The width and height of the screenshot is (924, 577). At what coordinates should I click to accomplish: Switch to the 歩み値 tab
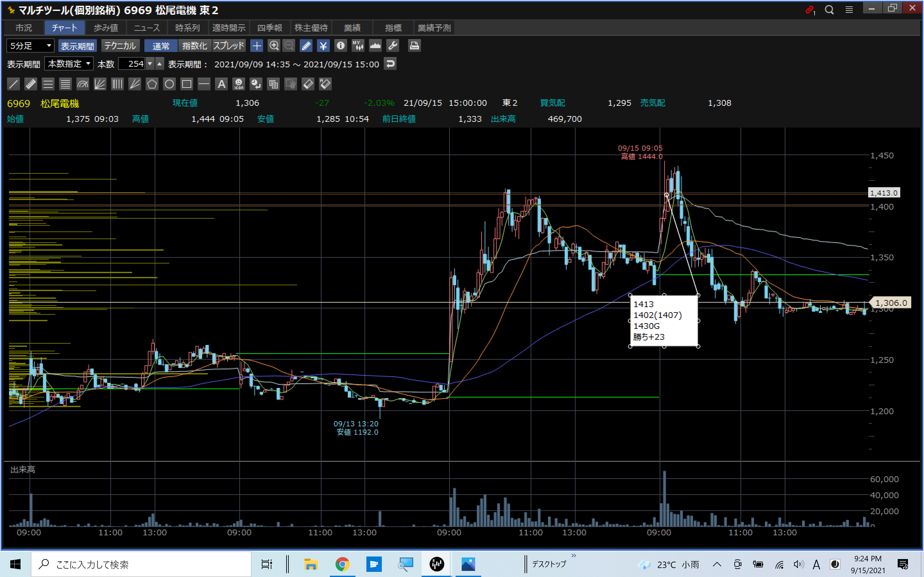[106, 28]
